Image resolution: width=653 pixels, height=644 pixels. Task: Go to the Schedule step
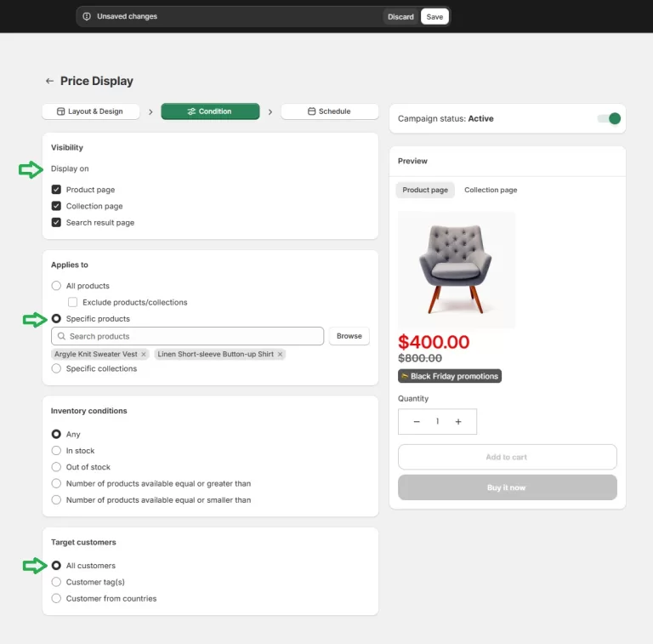point(329,111)
